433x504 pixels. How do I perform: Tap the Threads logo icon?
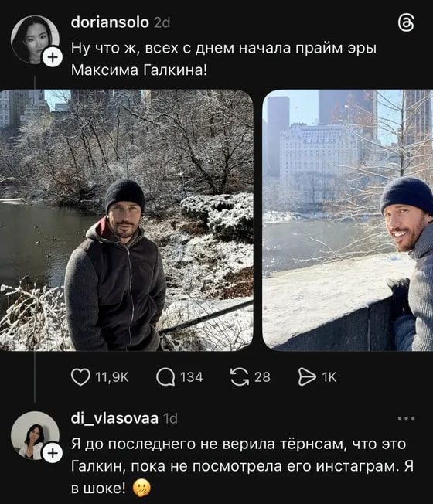click(x=406, y=23)
